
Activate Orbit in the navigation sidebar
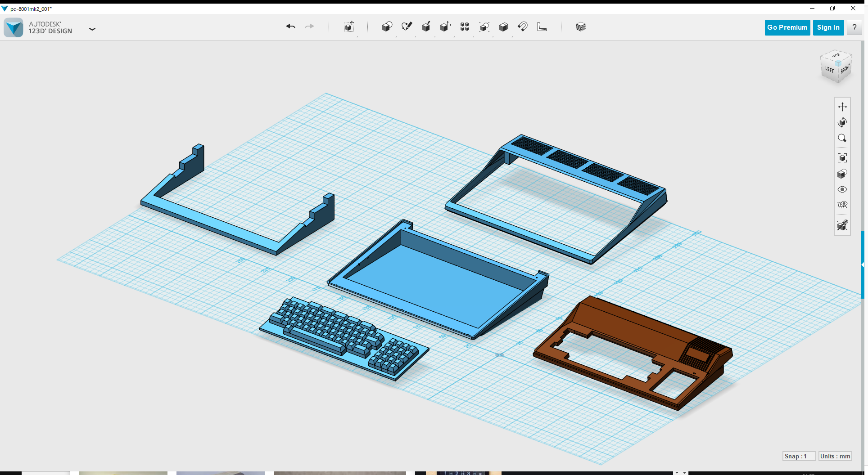[842, 122]
